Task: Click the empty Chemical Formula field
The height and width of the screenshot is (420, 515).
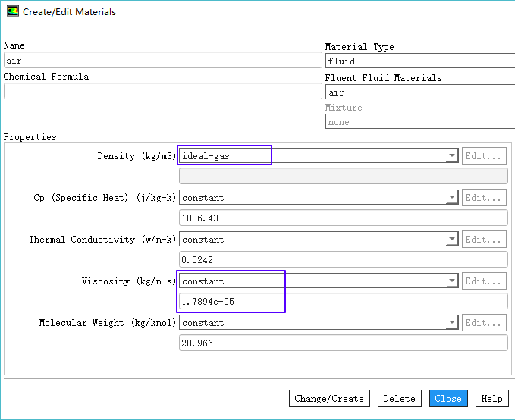Action: [x=162, y=91]
